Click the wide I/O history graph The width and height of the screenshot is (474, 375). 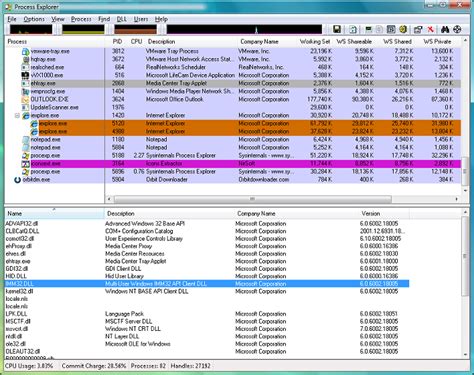pyautogui.click(x=244, y=29)
